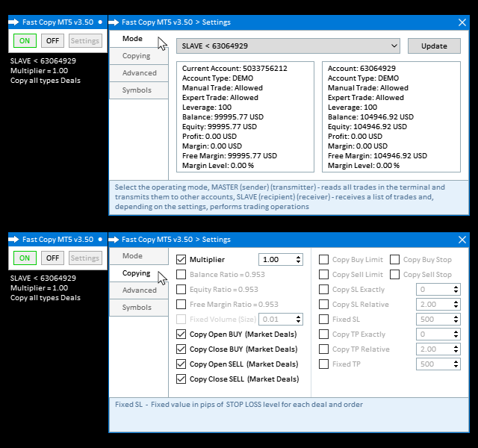
Task: Adjust the Copy TP Exactly spinner arrows
Action: [456, 335]
